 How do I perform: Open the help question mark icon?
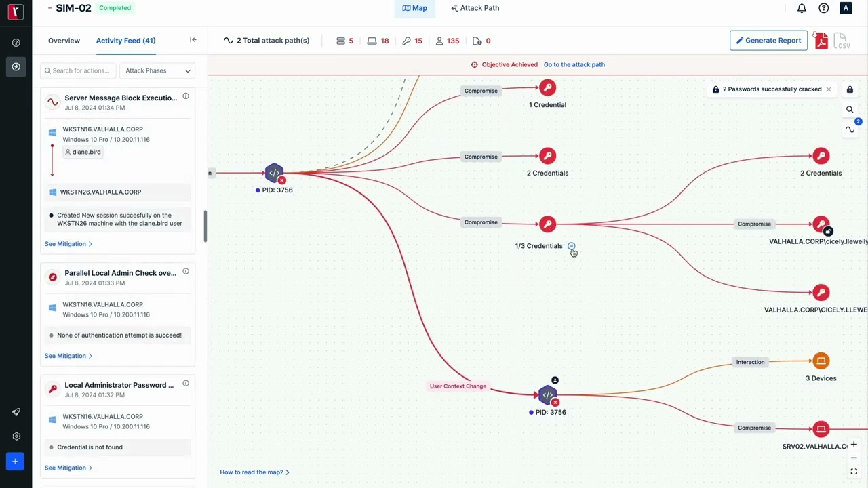click(x=823, y=8)
